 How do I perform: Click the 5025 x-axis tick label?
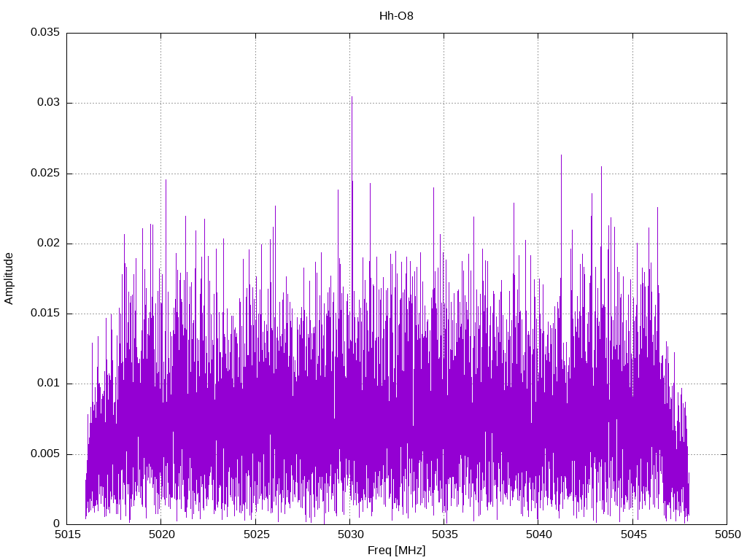coord(255,535)
